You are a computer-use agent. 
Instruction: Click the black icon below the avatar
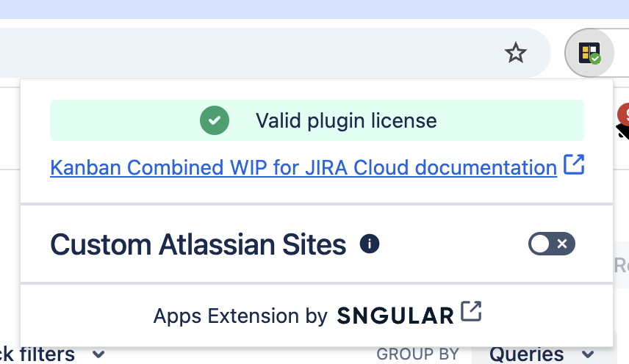tap(623, 132)
